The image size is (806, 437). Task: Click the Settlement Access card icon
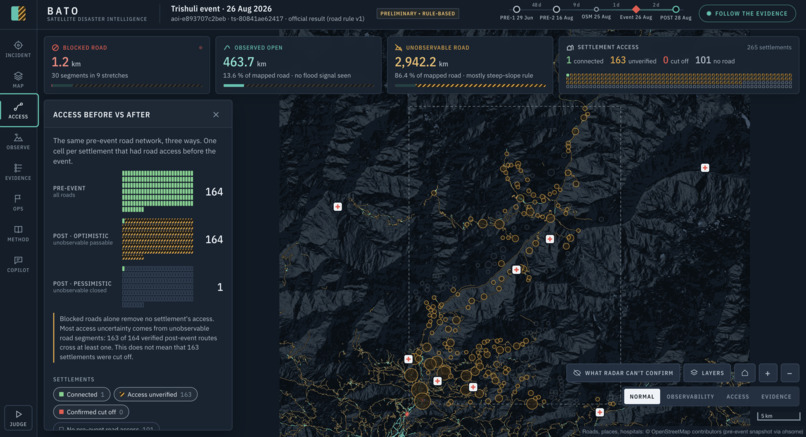[x=570, y=47]
